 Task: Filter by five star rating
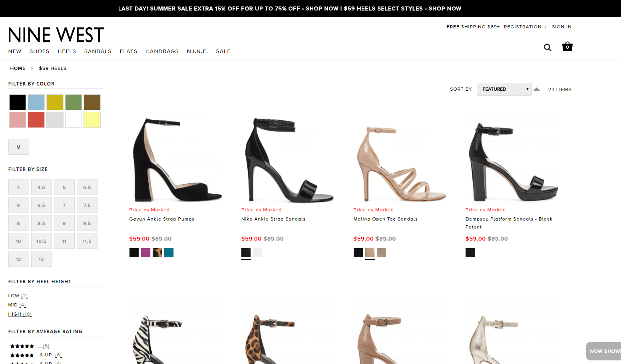click(30, 346)
